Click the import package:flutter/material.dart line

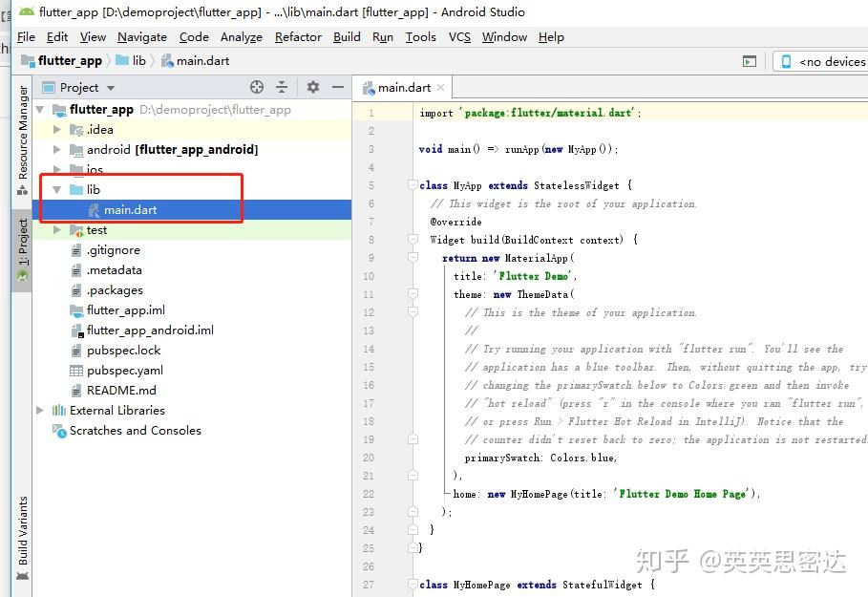pyautogui.click(x=530, y=113)
